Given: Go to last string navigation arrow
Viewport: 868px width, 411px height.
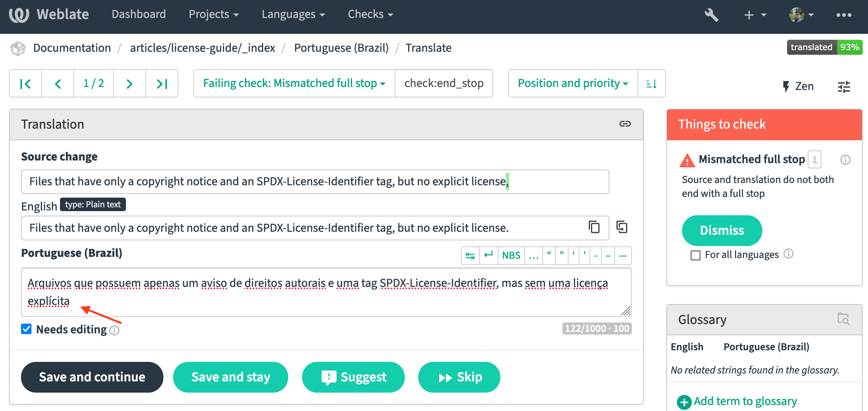Looking at the screenshot, I should (x=162, y=84).
